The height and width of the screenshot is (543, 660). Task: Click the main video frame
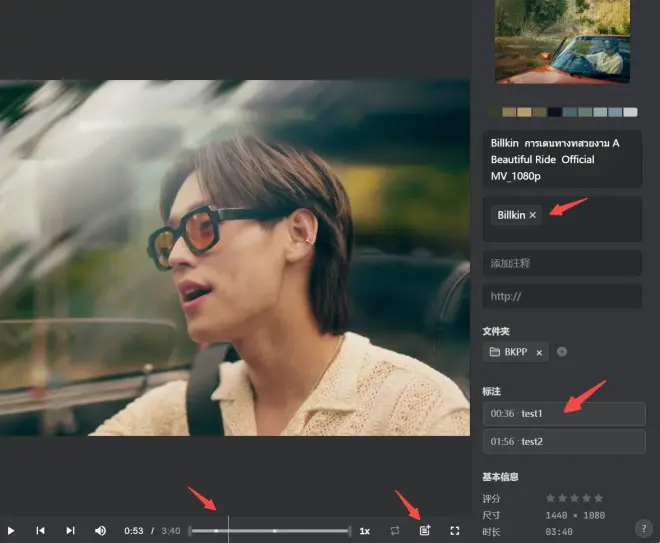(235, 258)
